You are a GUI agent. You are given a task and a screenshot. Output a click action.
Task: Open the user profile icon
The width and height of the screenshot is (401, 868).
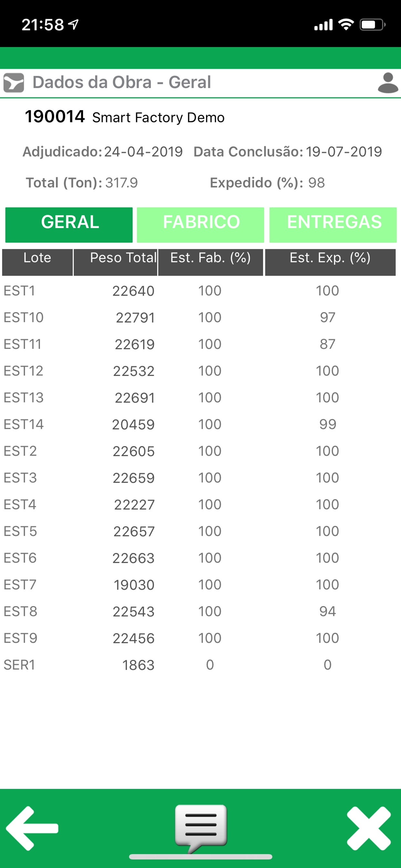pyautogui.click(x=388, y=83)
